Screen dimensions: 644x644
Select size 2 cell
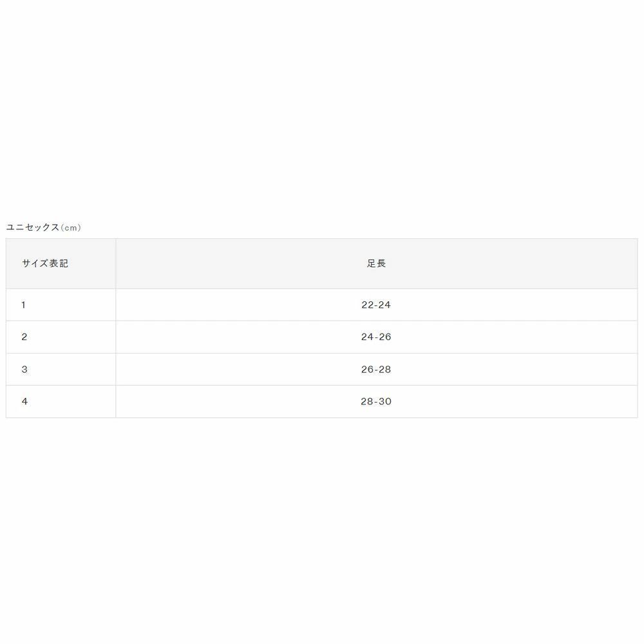(24, 337)
